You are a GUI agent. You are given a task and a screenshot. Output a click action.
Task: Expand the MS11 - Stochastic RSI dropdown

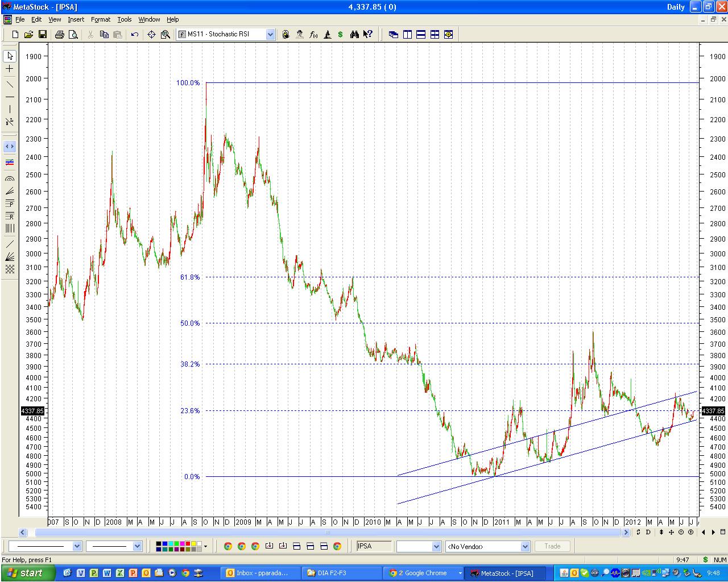(x=270, y=35)
